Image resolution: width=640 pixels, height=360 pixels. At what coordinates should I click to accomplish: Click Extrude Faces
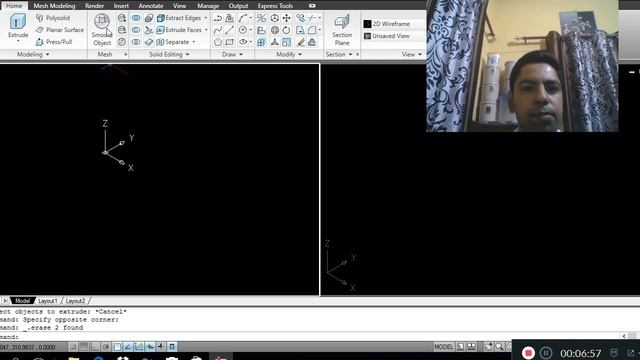point(179,30)
